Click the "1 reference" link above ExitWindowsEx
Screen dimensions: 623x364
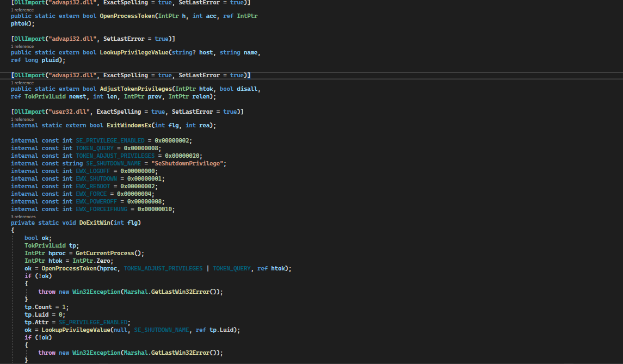pyautogui.click(x=22, y=119)
